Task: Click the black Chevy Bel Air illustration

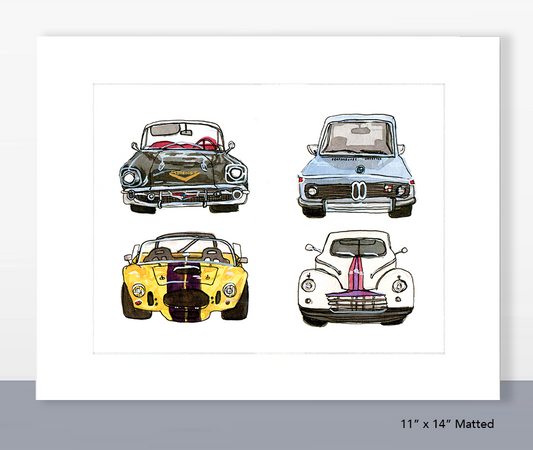Action: click(184, 167)
